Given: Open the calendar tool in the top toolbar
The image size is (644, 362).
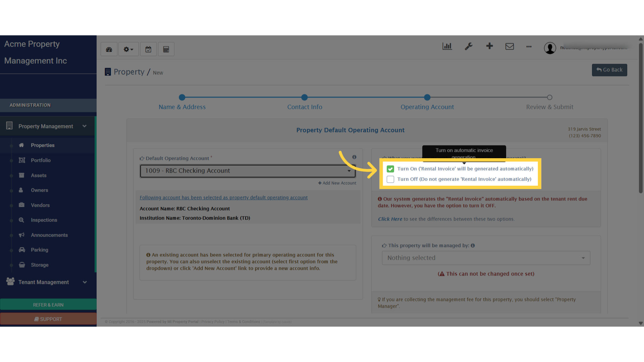Looking at the screenshot, I should click(148, 49).
